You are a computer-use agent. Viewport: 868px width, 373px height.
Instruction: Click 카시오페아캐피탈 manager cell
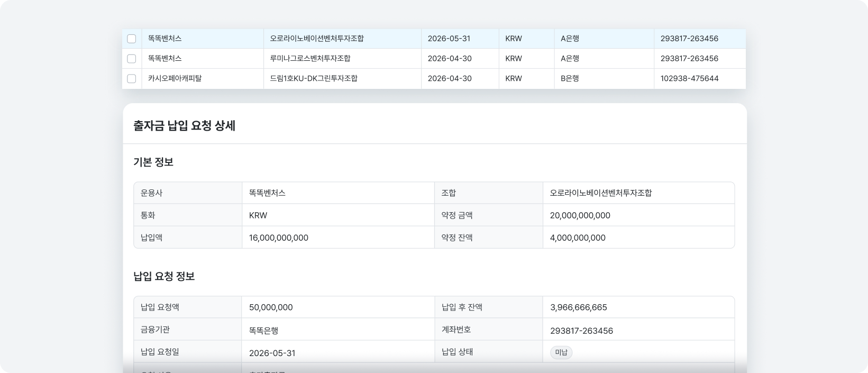pos(175,79)
